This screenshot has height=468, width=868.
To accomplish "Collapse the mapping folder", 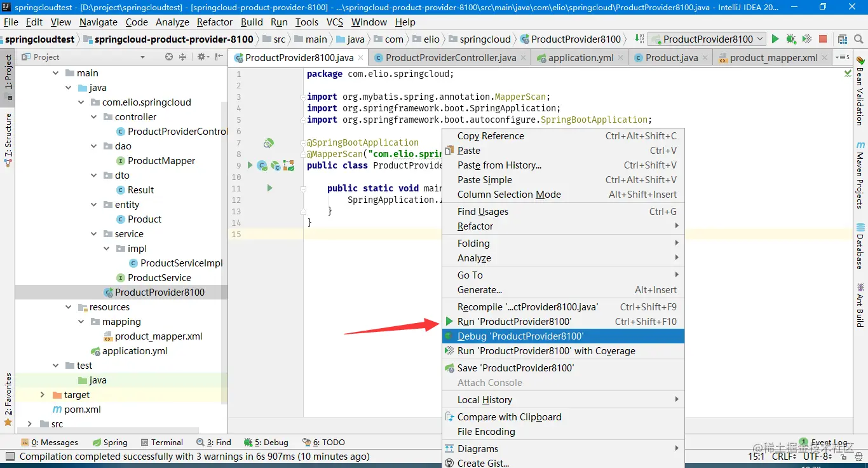I will [81, 322].
